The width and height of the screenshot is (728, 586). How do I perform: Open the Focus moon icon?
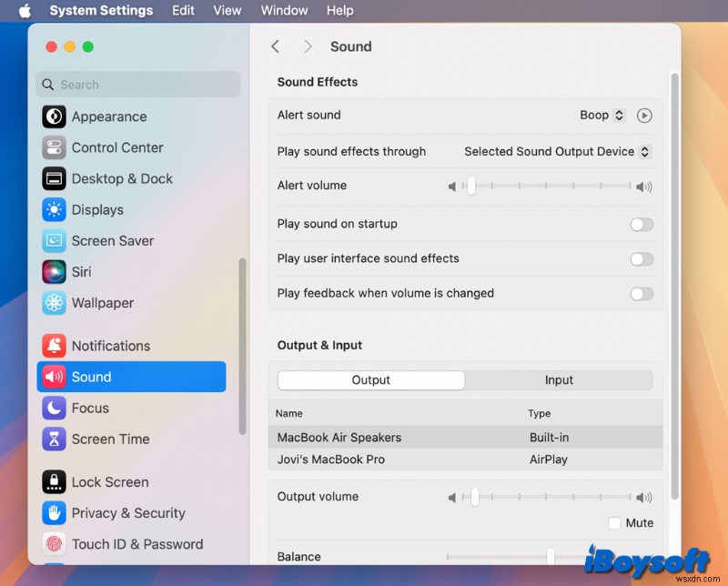pyautogui.click(x=54, y=408)
